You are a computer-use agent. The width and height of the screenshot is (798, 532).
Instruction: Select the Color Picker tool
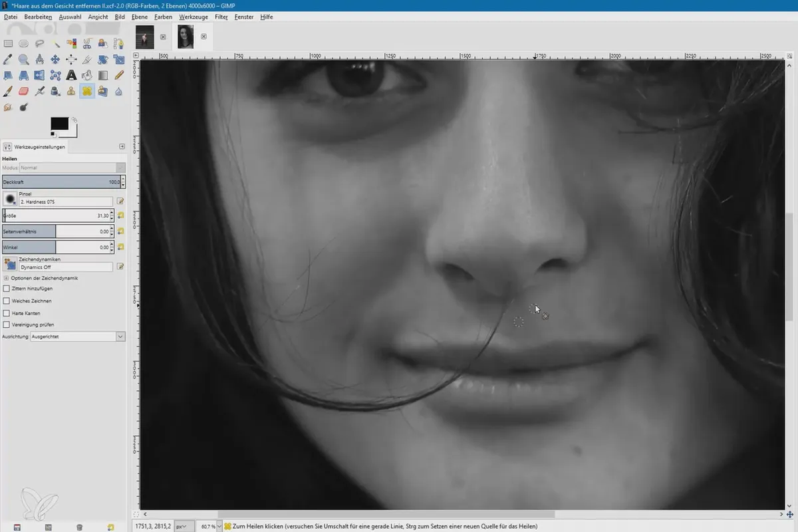tap(8, 59)
